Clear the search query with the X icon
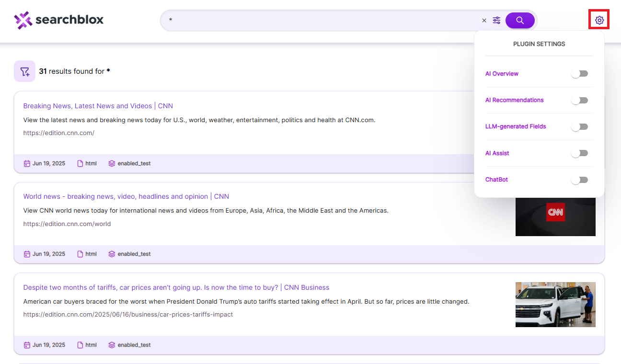 (484, 20)
